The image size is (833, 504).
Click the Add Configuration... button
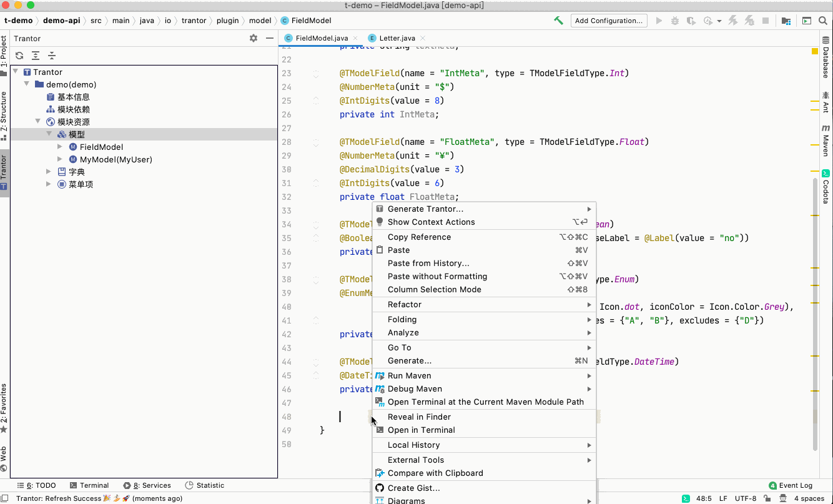coord(608,21)
